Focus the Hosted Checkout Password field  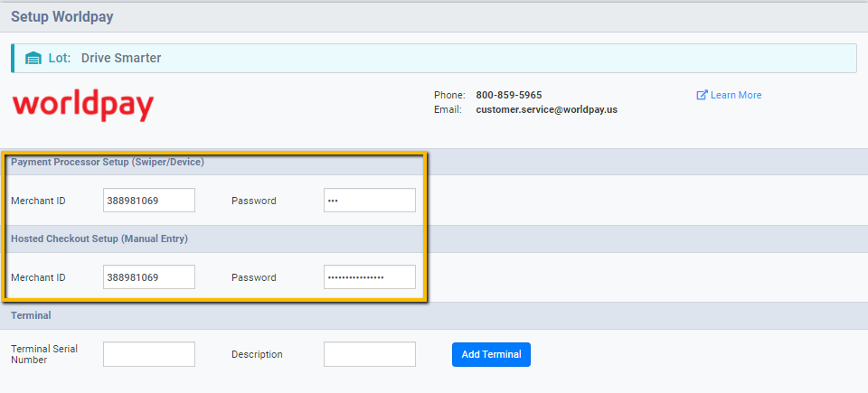[370, 276]
